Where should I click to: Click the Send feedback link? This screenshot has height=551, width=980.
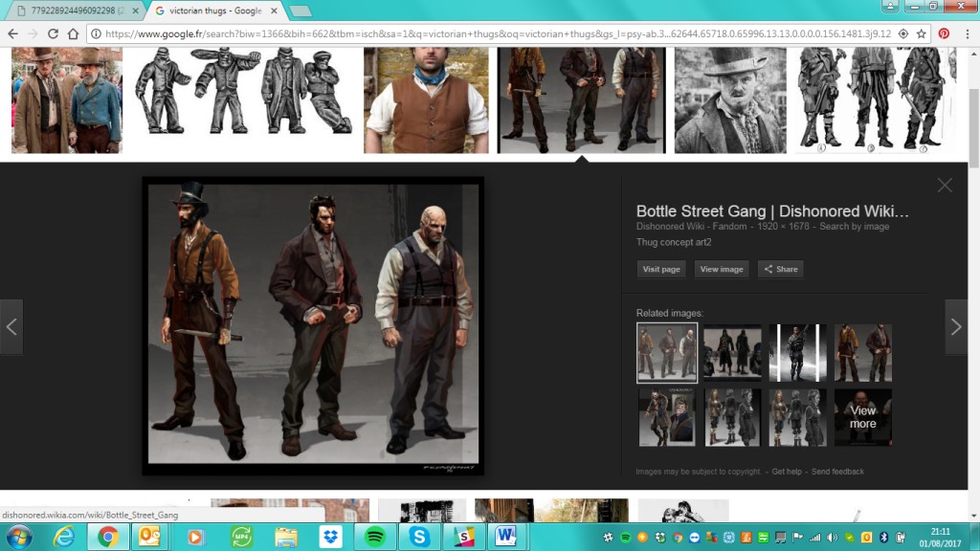pyautogui.click(x=837, y=472)
